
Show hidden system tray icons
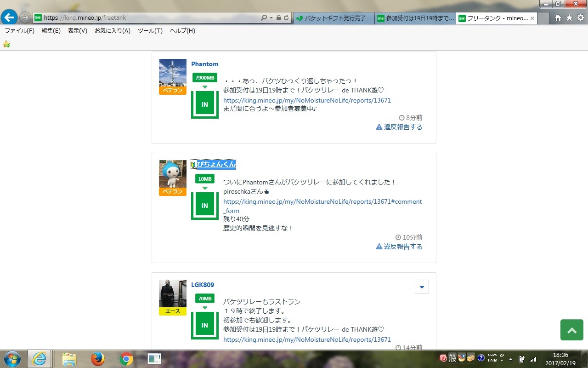coord(510,359)
